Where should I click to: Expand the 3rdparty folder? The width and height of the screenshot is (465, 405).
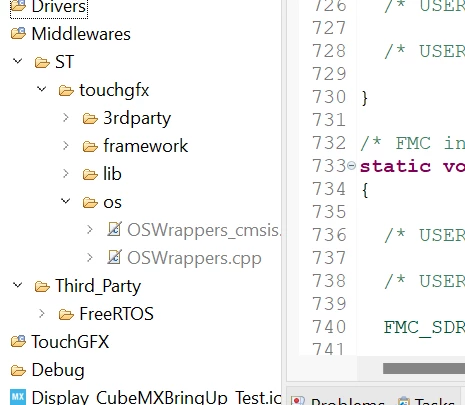click(x=66, y=117)
